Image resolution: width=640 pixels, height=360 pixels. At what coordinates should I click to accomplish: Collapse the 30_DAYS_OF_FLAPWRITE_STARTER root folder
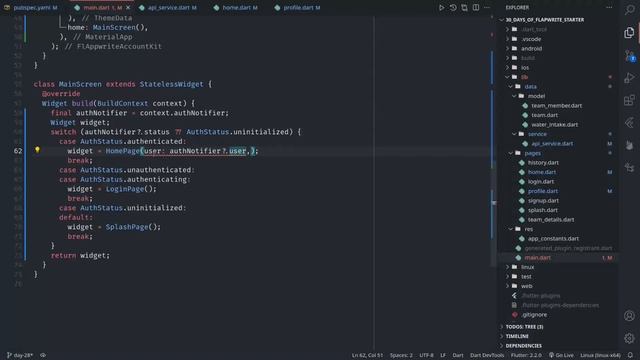pos(544,20)
